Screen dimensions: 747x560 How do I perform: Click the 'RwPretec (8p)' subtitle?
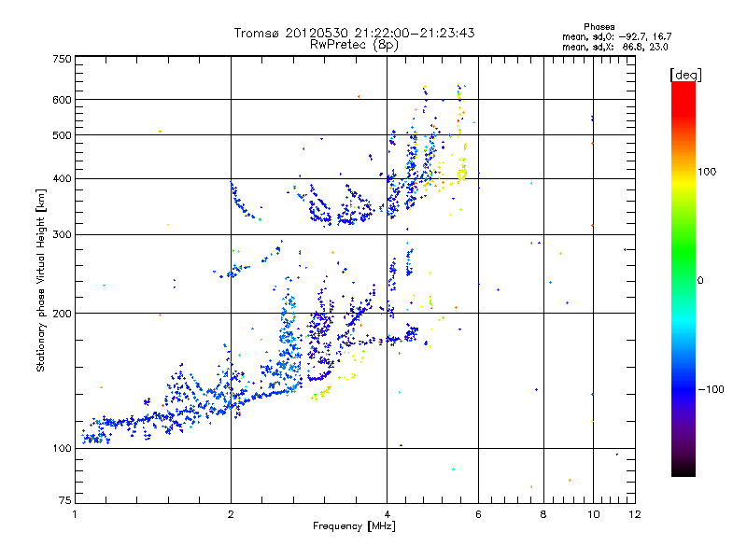pos(354,45)
